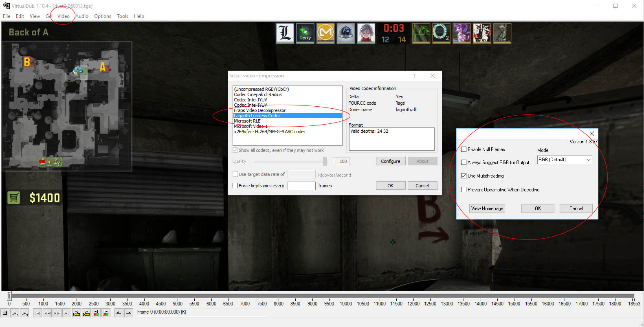The height and width of the screenshot is (327, 644).
Task: Open the View menu
Action: point(35,16)
